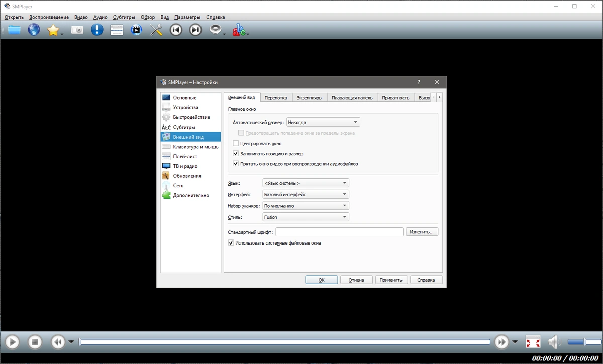Click the fast forward button
This screenshot has width=603, height=364.
pos(501,342)
